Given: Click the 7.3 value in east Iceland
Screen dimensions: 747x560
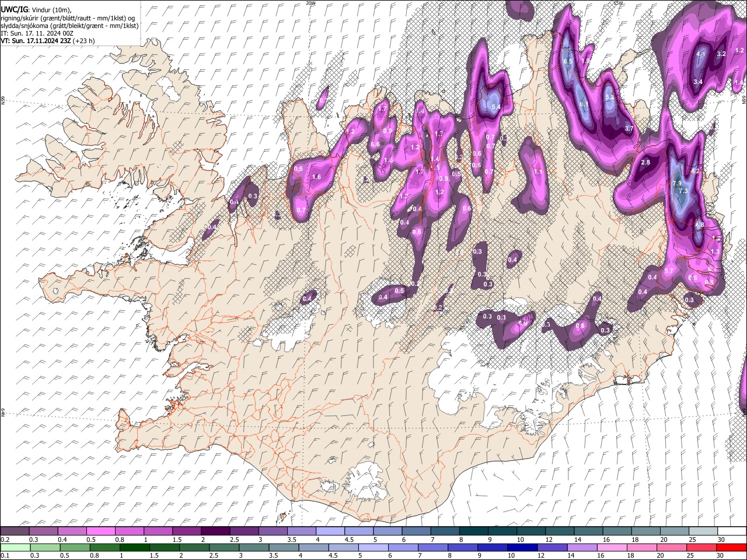Looking at the screenshot, I should [683, 191].
